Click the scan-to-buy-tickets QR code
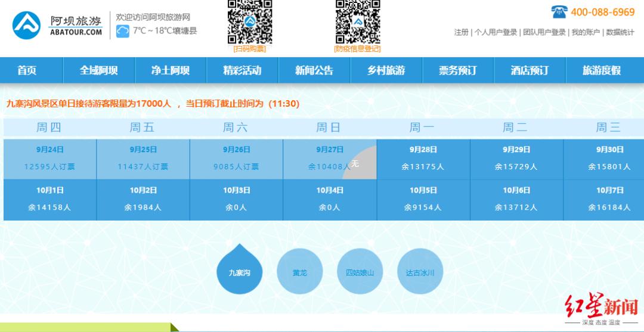644x332 pixels. click(x=250, y=21)
